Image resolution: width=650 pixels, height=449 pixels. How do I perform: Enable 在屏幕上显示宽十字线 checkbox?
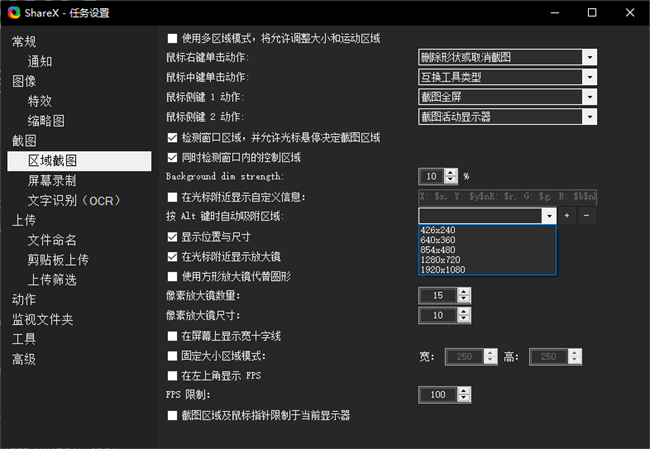[x=173, y=336]
